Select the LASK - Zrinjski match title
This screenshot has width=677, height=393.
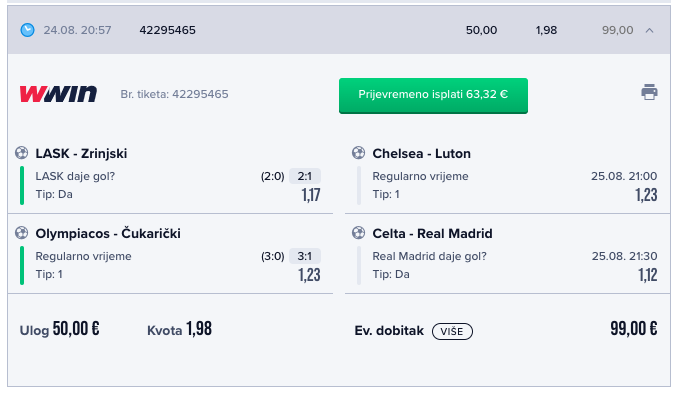81,153
